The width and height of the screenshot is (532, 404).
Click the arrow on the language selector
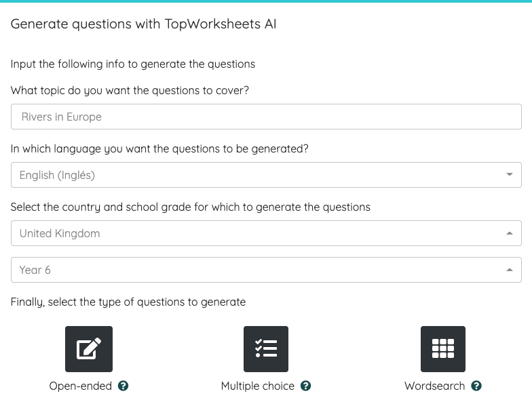point(509,175)
